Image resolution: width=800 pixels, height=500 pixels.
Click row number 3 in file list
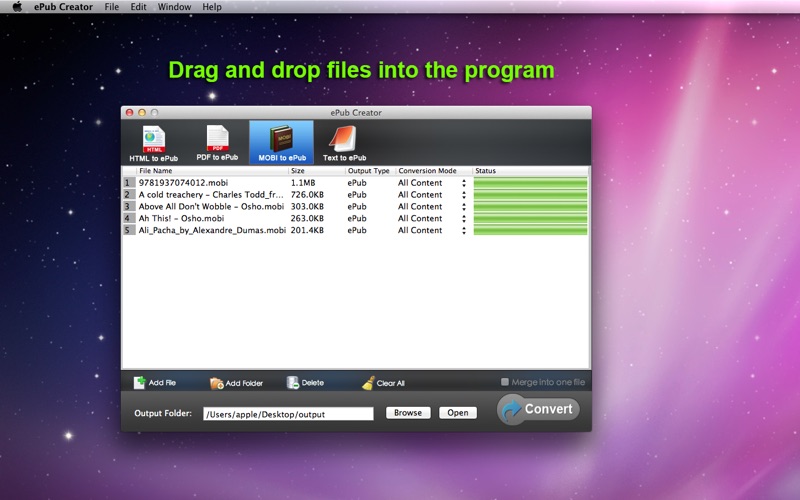click(128, 207)
